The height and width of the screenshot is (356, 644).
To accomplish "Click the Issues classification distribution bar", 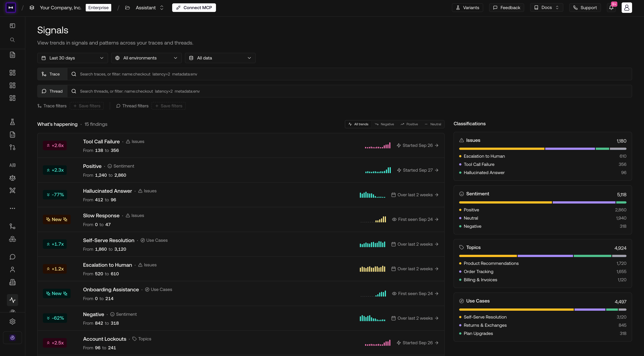I will (543, 149).
